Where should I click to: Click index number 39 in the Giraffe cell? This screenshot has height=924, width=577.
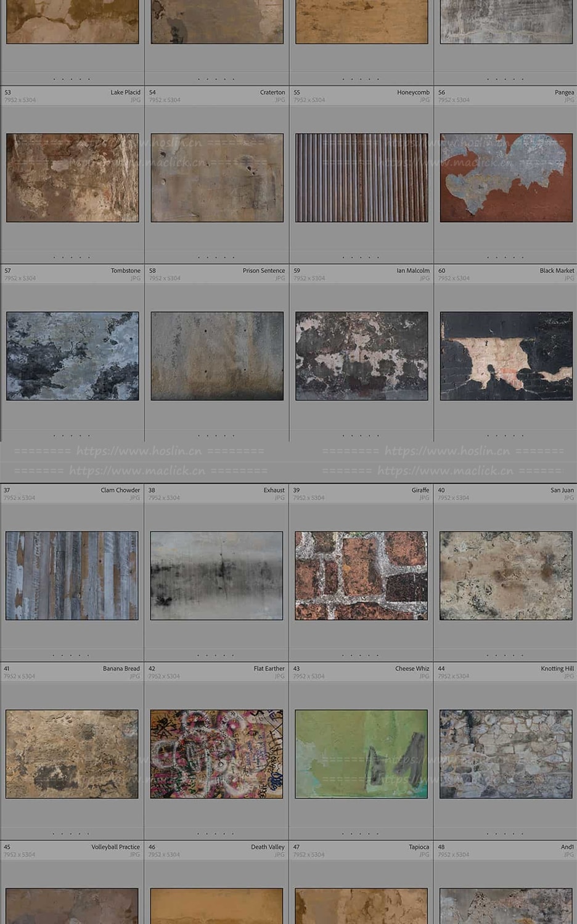pos(297,490)
